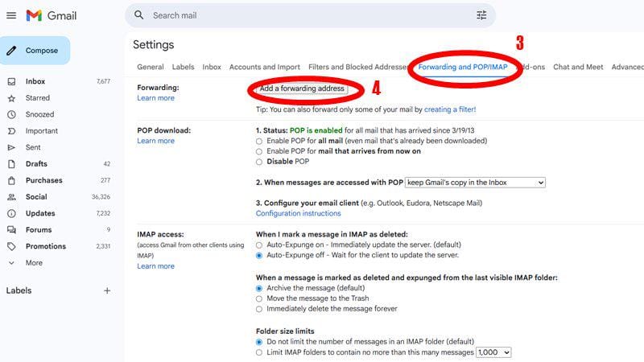Click in the Search mail field
The height and width of the screenshot is (362, 644).
tap(310, 15)
